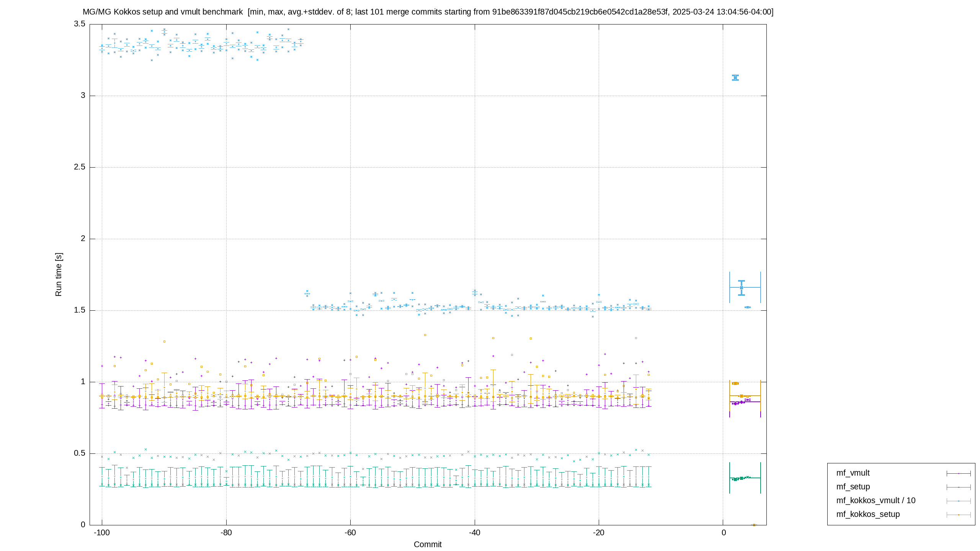Click the -100 x-axis tick label
The height and width of the screenshot is (551, 980).
[x=102, y=533]
